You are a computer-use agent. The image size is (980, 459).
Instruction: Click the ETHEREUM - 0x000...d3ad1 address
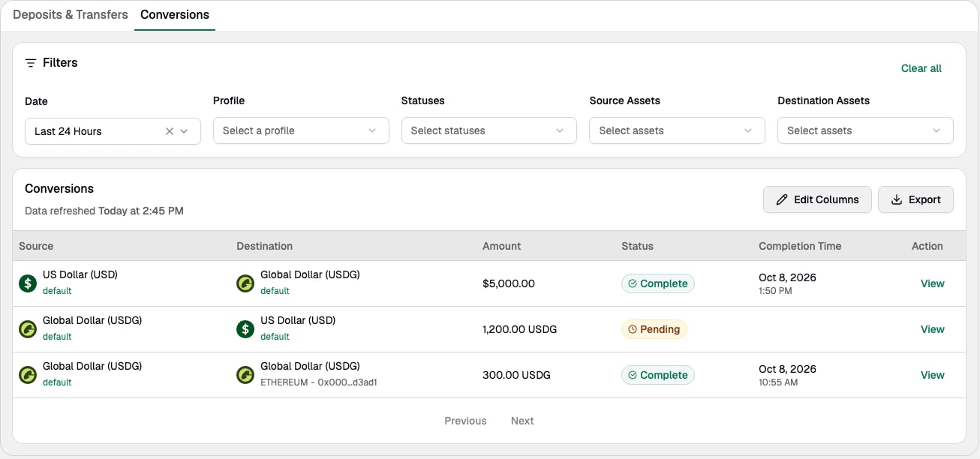pyautogui.click(x=319, y=382)
